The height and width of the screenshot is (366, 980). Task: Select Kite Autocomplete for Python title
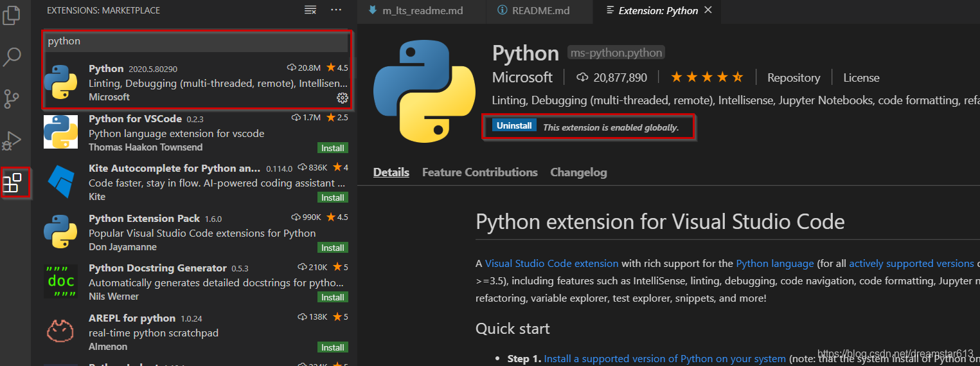[x=175, y=168]
